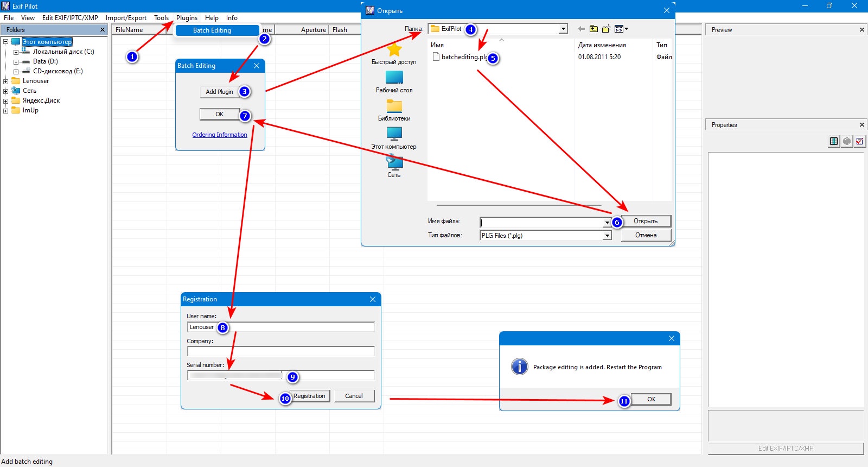Click the Properties checklist icon
The image size is (868, 467).
860,141
